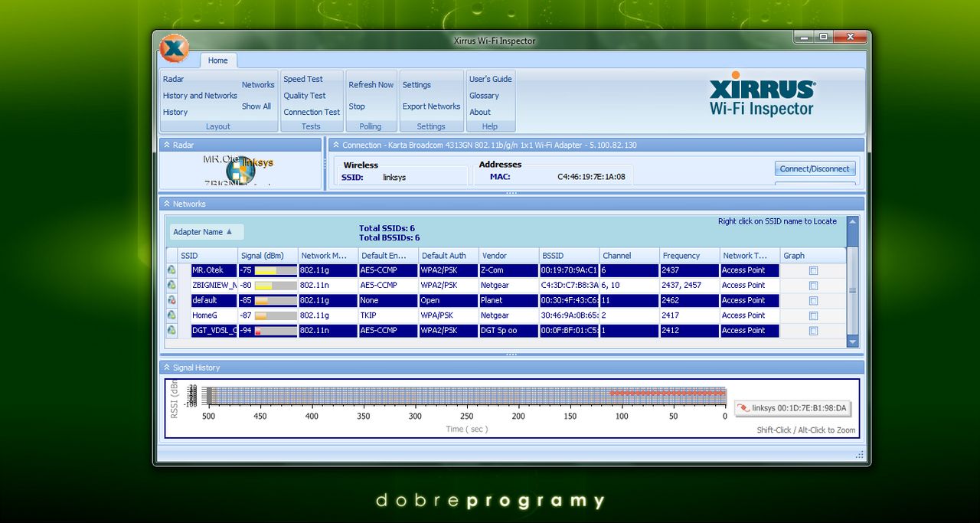
Task: Choose Show All layout
Action: 256,106
